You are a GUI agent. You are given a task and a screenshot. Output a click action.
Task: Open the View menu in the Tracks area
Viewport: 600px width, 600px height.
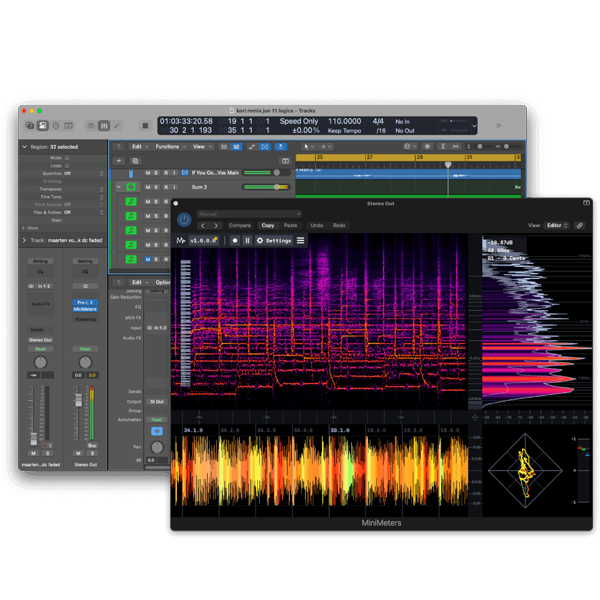tap(202, 147)
